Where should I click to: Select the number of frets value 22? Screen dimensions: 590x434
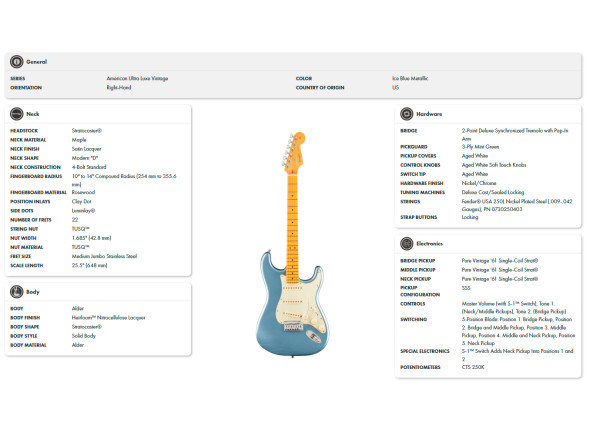coord(75,220)
